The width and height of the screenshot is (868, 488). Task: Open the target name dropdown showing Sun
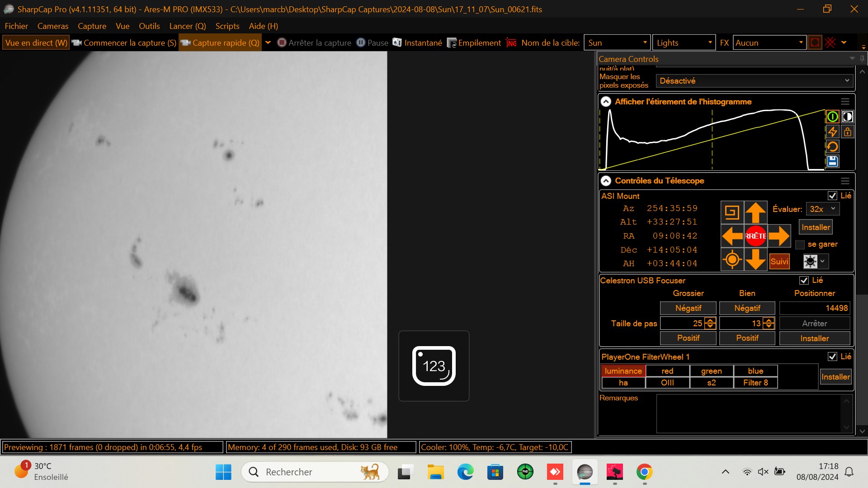[617, 42]
